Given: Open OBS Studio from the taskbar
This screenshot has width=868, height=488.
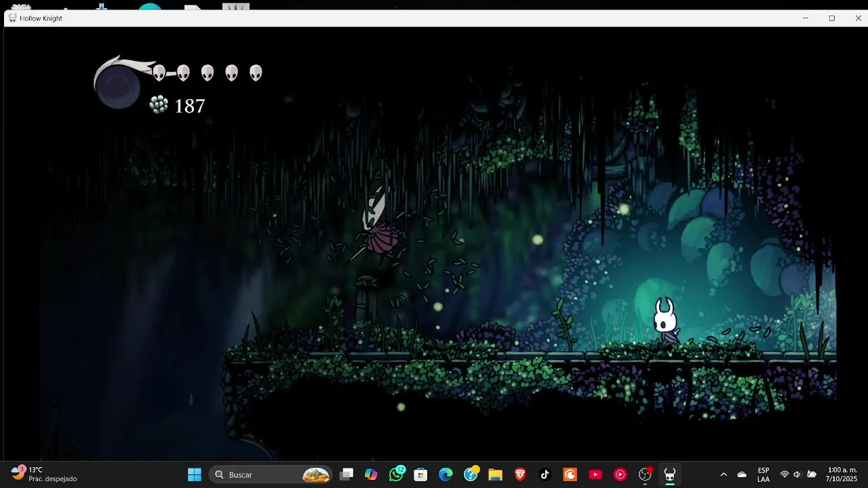Looking at the screenshot, I should 645,474.
